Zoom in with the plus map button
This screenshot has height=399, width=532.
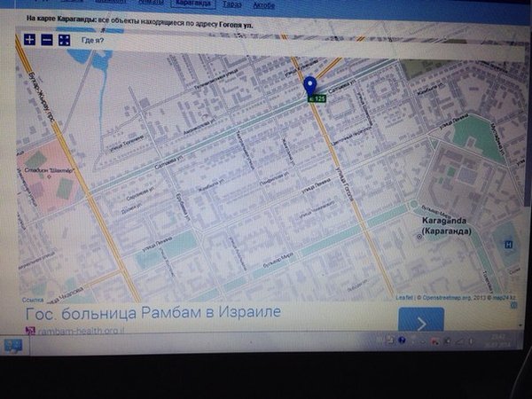tap(30, 39)
